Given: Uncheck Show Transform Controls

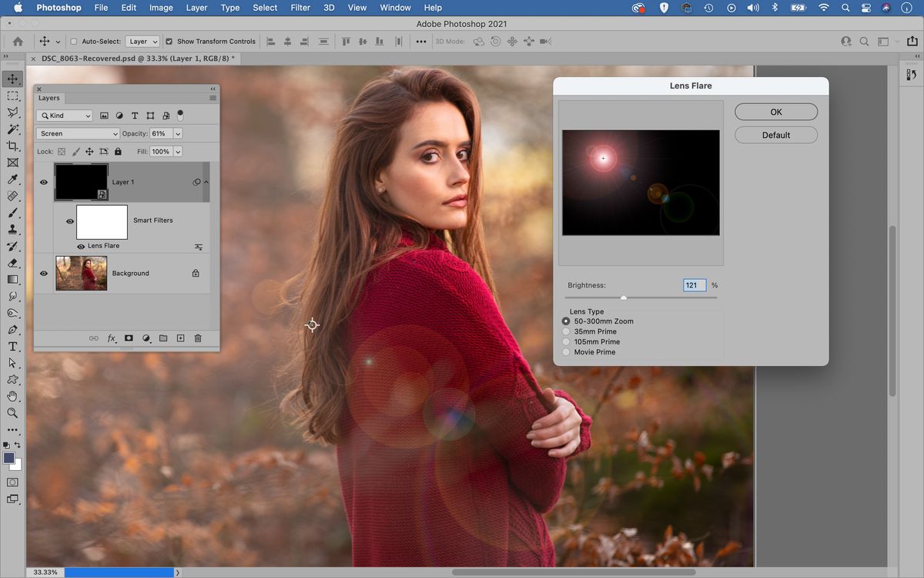Looking at the screenshot, I should pos(169,42).
